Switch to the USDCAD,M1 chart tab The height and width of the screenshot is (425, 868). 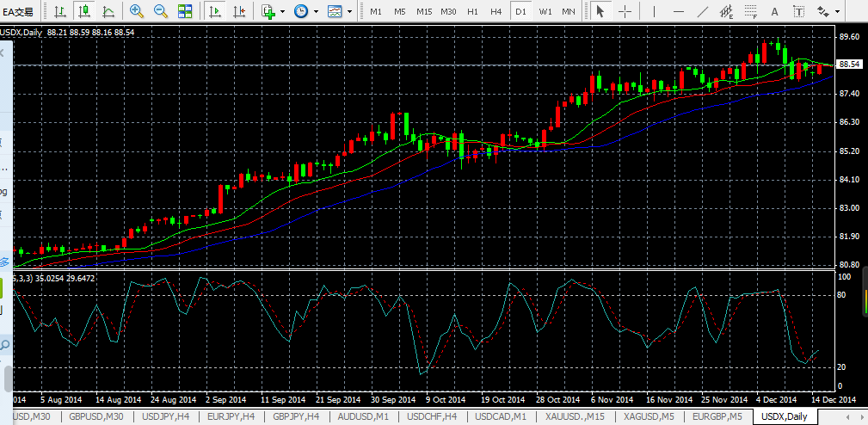point(501,416)
